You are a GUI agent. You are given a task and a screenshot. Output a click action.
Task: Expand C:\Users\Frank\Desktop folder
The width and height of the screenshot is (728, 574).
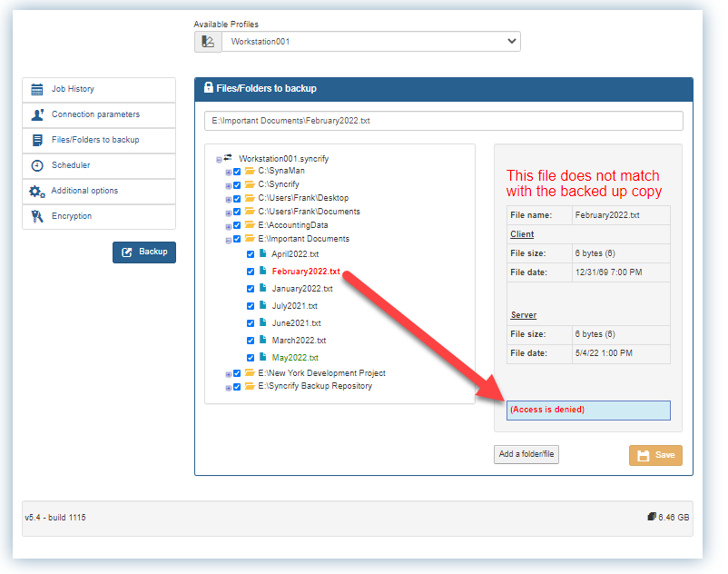click(x=229, y=200)
